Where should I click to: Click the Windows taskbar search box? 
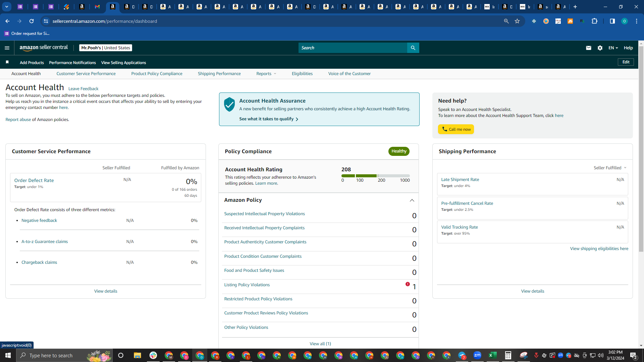coord(64,355)
